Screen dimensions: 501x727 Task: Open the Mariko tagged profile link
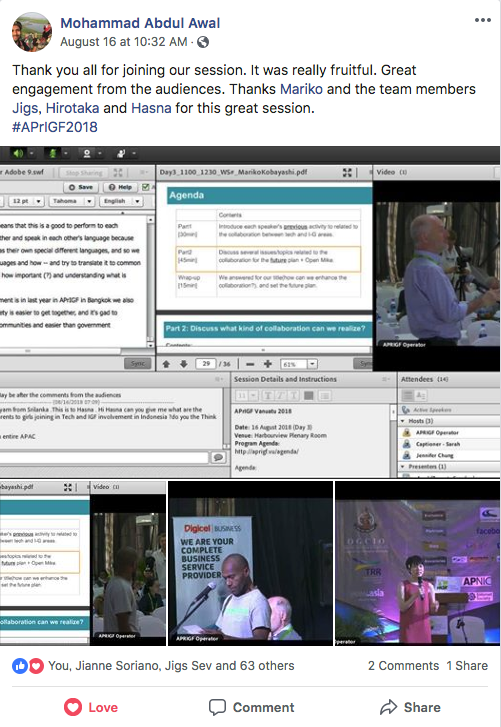[301, 89]
